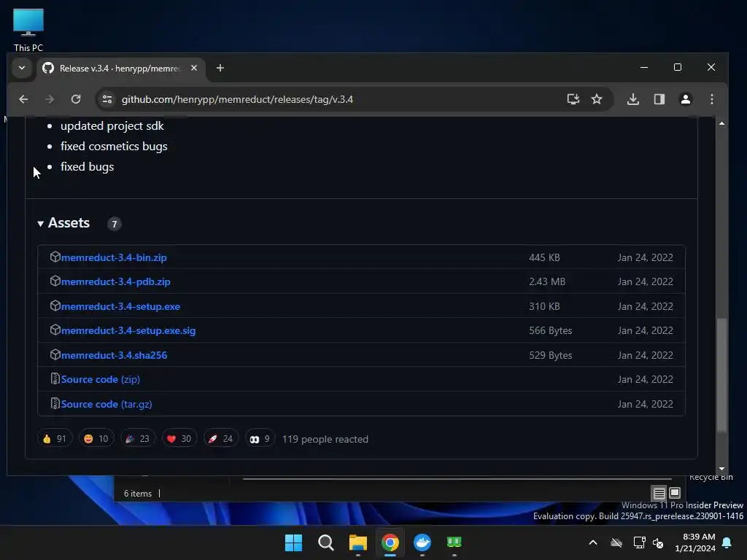Screen dimensions: 747x560
Task: Download memreduct-3.4-setup.exe
Action: 120,306
